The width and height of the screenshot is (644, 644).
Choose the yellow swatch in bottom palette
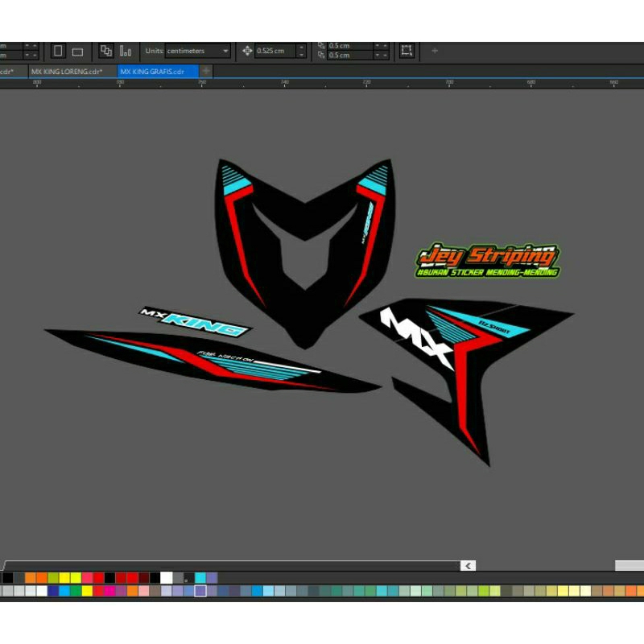pos(87,591)
